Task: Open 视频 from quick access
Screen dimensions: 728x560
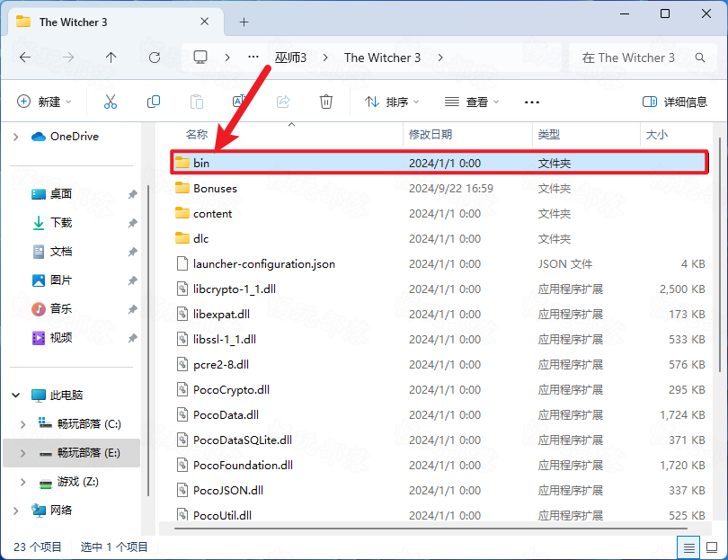Action: pyautogui.click(x=52, y=338)
